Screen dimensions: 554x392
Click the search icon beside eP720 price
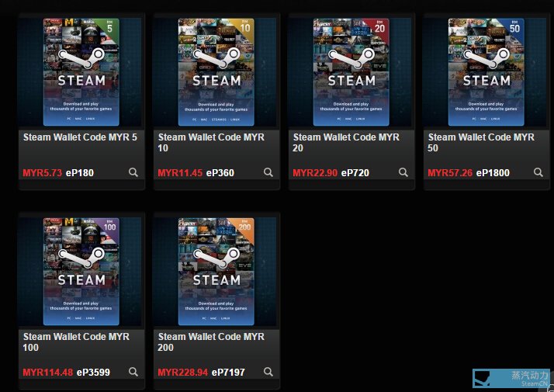[403, 172]
